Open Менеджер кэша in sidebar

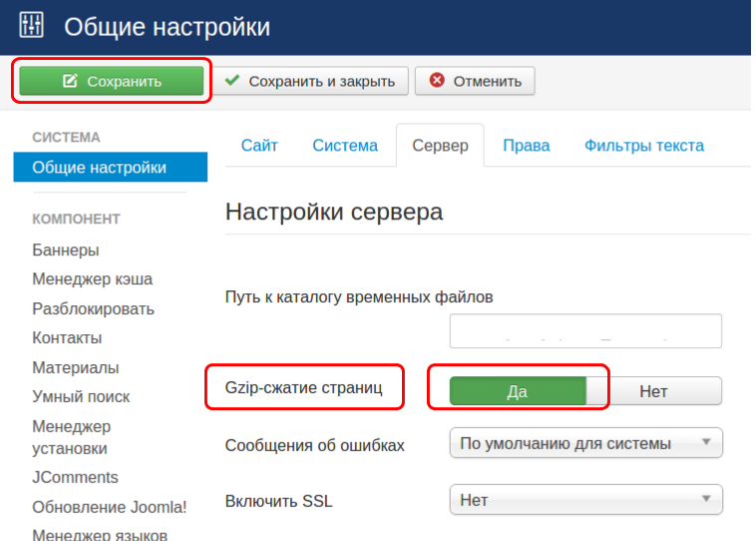coord(92,279)
